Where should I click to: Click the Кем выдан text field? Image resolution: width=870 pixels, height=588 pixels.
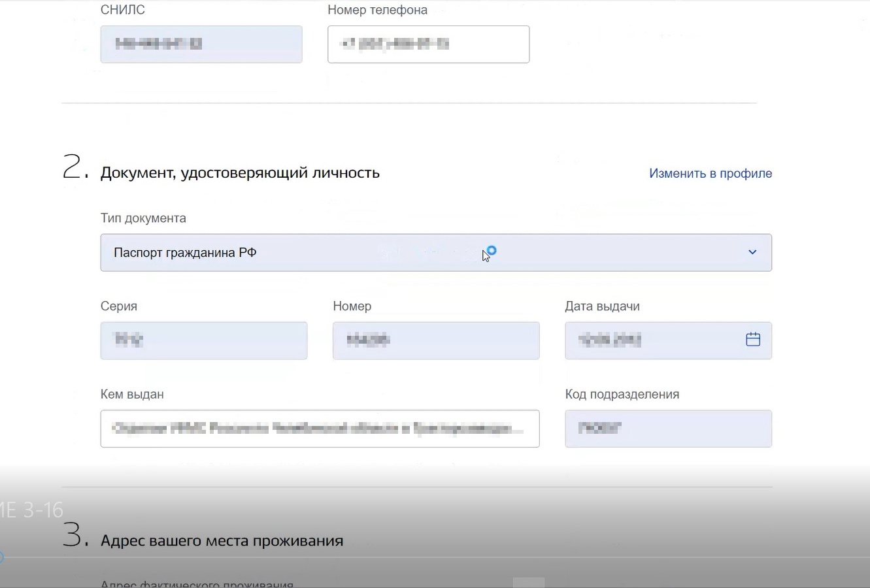(x=320, y=429)
